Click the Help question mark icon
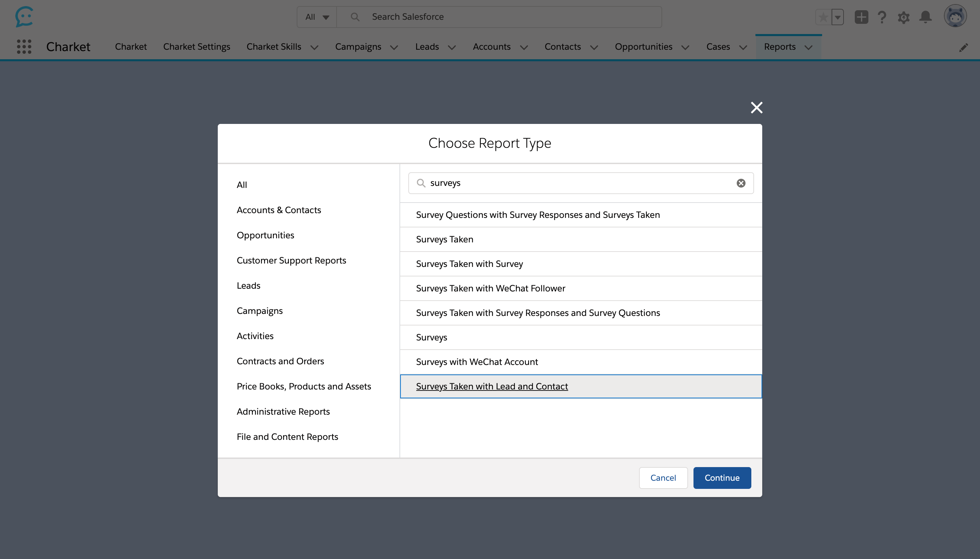The image size is (980, 559). tap(882, 17)
